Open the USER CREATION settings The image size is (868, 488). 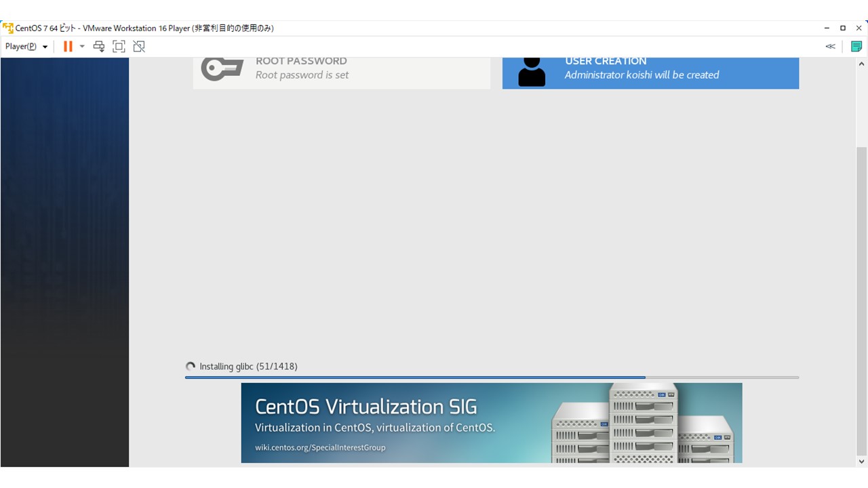650,73
